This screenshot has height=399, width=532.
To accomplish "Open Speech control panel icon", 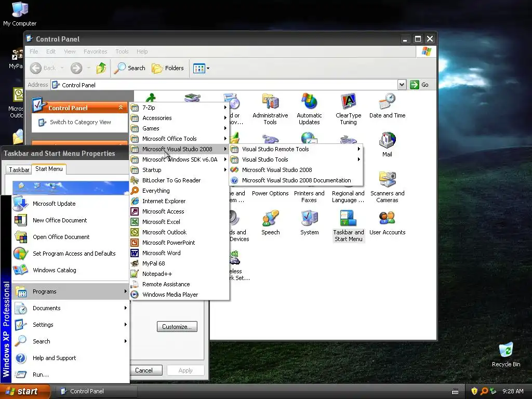I will (270, 223).
